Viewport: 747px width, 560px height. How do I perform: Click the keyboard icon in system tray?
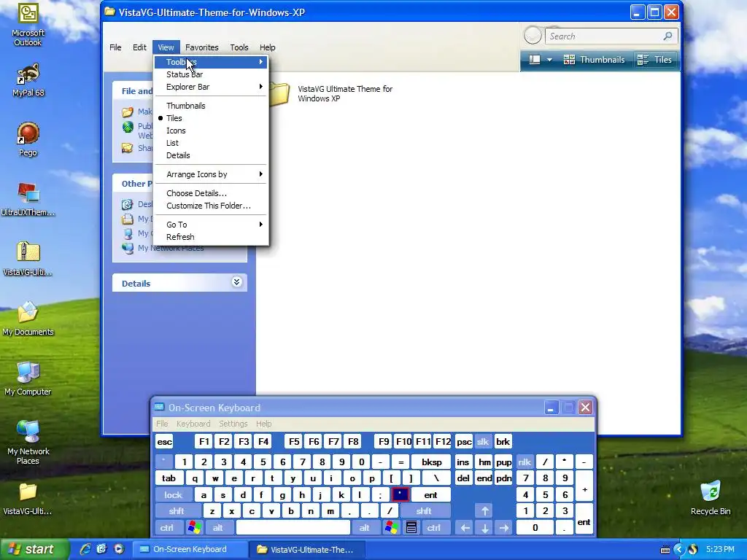pos(665,550)
